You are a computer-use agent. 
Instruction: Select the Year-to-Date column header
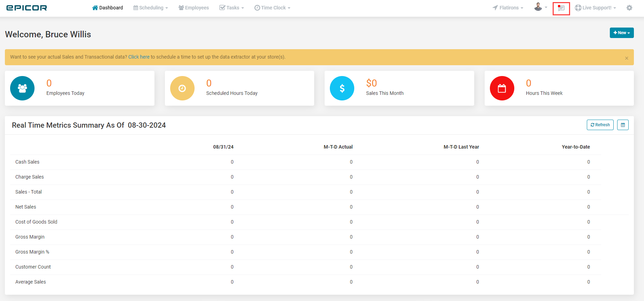point(576,147)
